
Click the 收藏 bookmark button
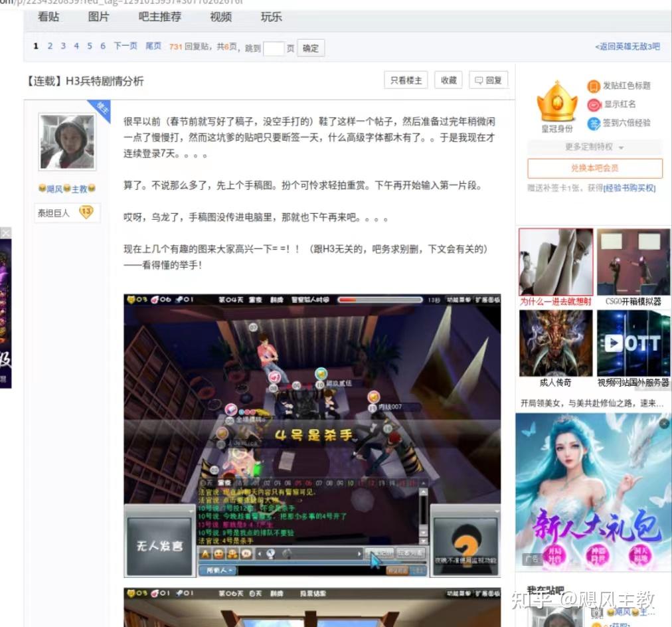tap(449, 80)
